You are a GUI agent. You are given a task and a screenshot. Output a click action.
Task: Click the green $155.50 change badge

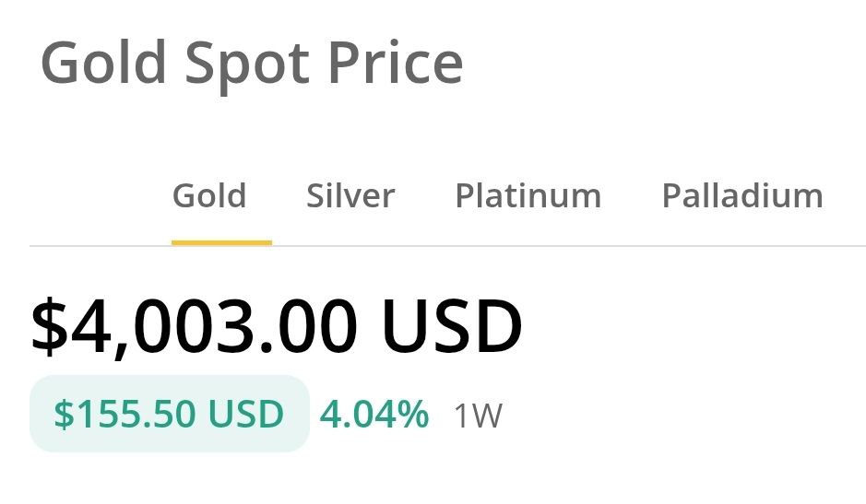pyautogui.click(x=169, y=415)
